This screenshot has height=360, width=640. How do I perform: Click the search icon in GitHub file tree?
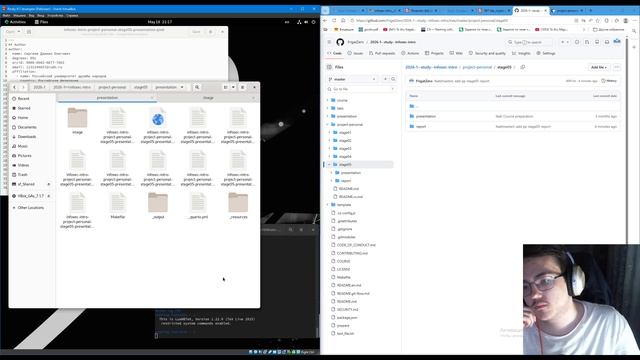pyautogui.click(x=393, y=79)
